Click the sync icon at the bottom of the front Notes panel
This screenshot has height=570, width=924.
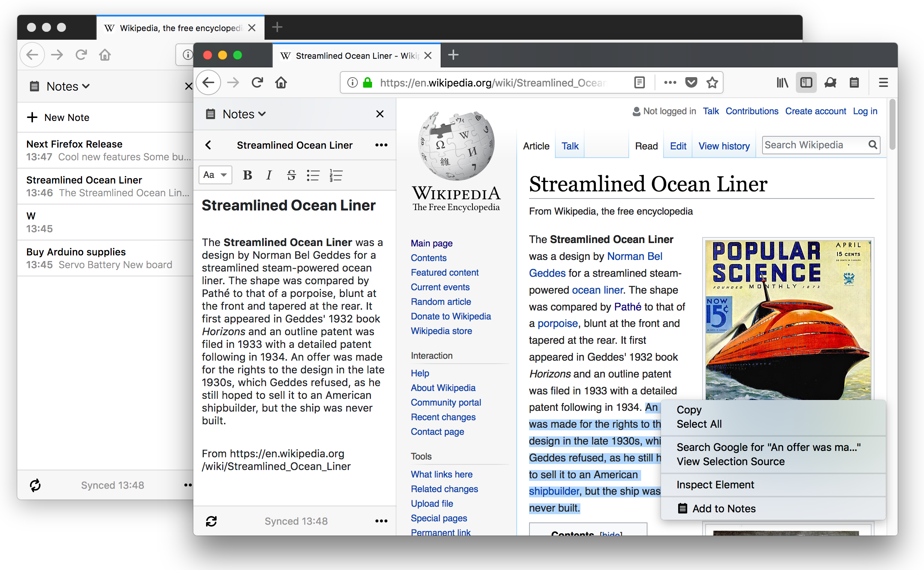[211, 521]
